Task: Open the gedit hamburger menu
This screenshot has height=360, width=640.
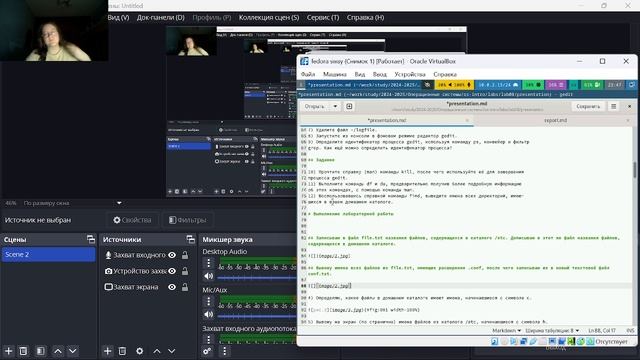Action: 613,107
